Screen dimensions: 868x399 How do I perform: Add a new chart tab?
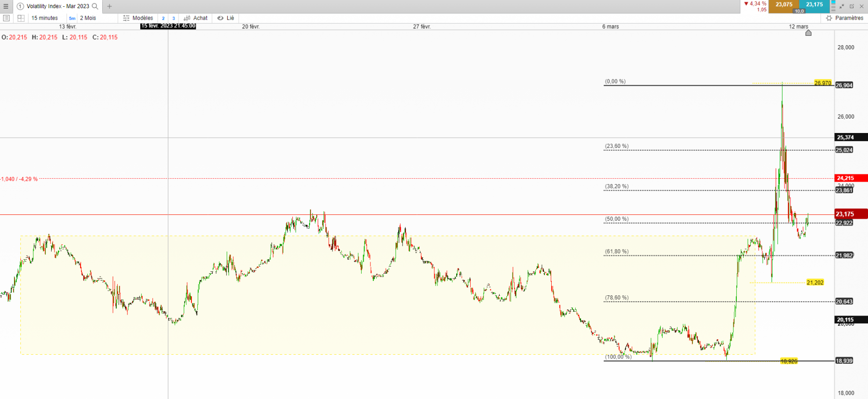[x=109, y=6]
